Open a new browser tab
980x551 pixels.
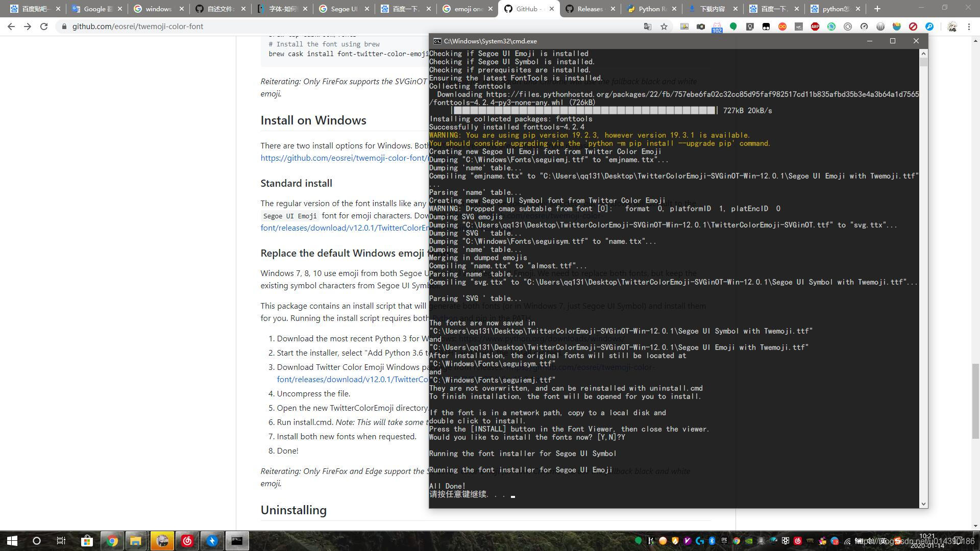[877, 9]
